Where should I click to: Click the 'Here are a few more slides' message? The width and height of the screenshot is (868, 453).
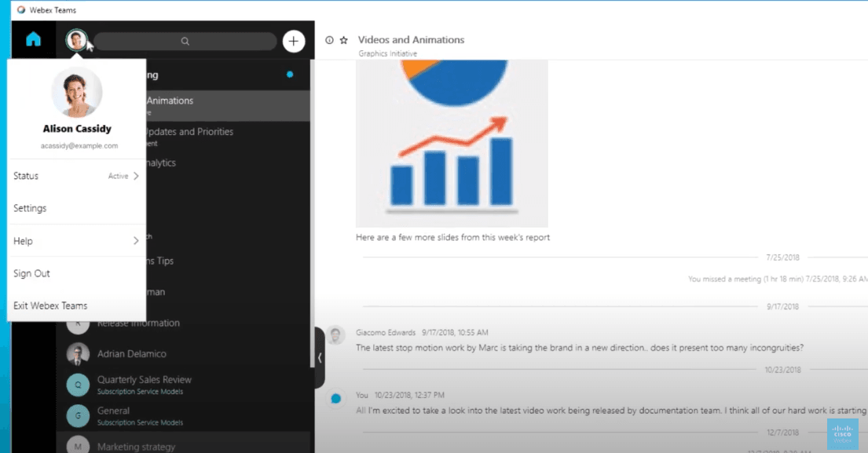coord(452,237)
